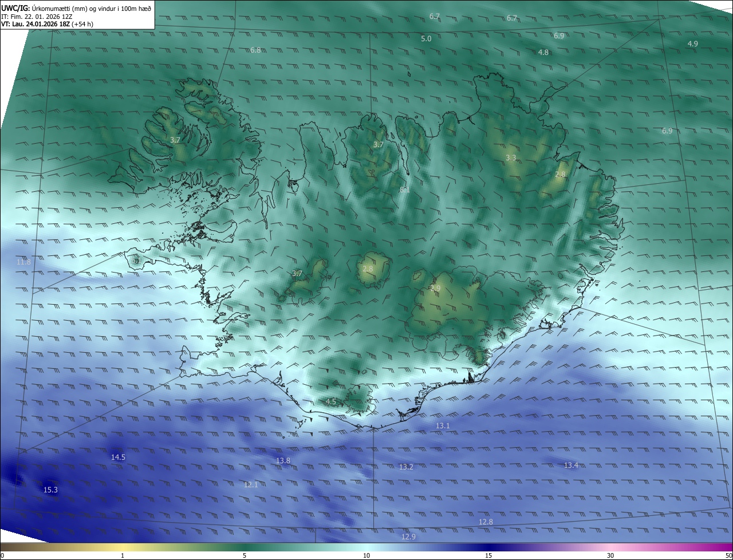Screen dimensions: 733x560
Task: Click the 13.4 value label on the map
Action: coord(571,466)
